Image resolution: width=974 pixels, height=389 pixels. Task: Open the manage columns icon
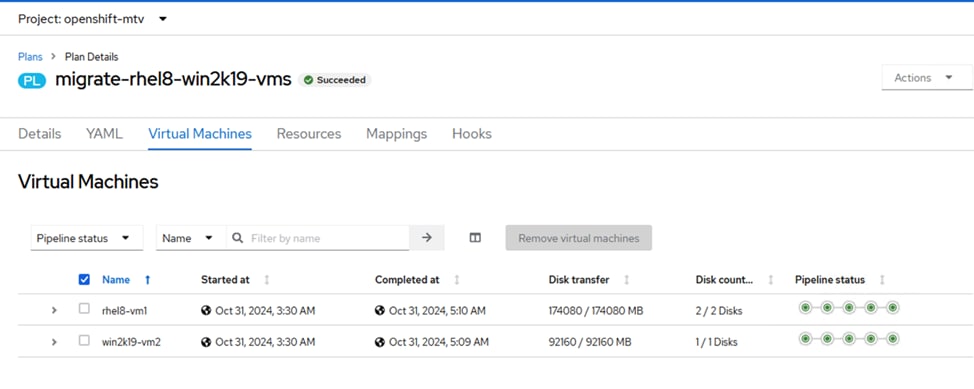click(475, 238)
